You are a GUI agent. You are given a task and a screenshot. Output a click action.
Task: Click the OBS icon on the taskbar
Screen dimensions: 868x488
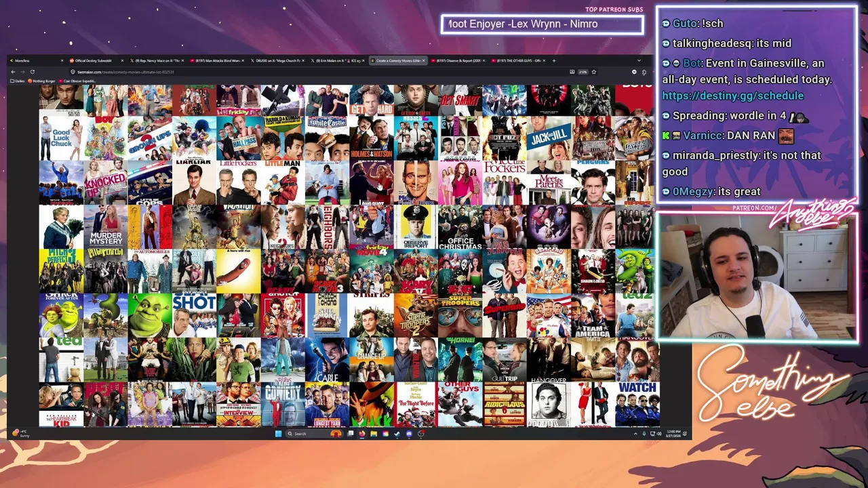(421, 434)
